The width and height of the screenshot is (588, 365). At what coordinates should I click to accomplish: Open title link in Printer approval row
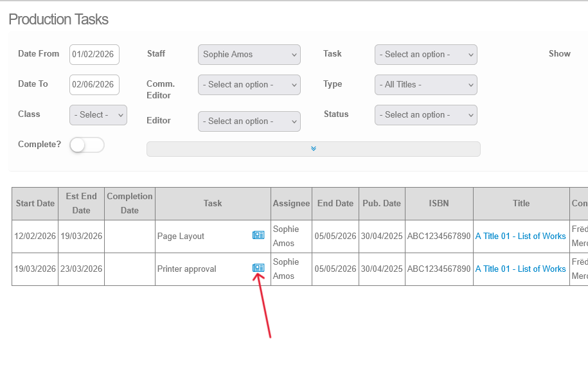pyautogui.click(x=520, y=269)
